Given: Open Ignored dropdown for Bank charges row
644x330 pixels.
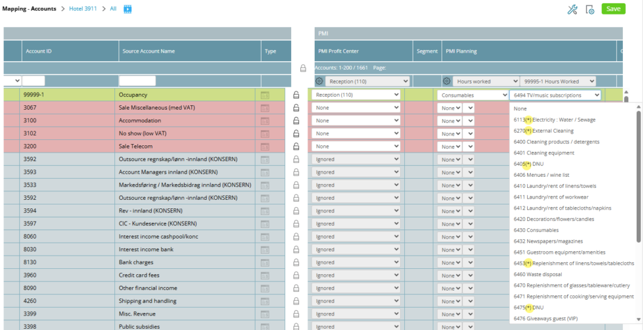Looking at the screenshot, I should click(356, 262).
